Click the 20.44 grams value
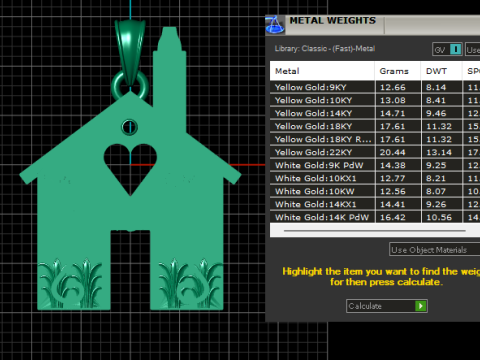Image resolution: width=480 pixels, height=360 pixels. click(393, 152)
